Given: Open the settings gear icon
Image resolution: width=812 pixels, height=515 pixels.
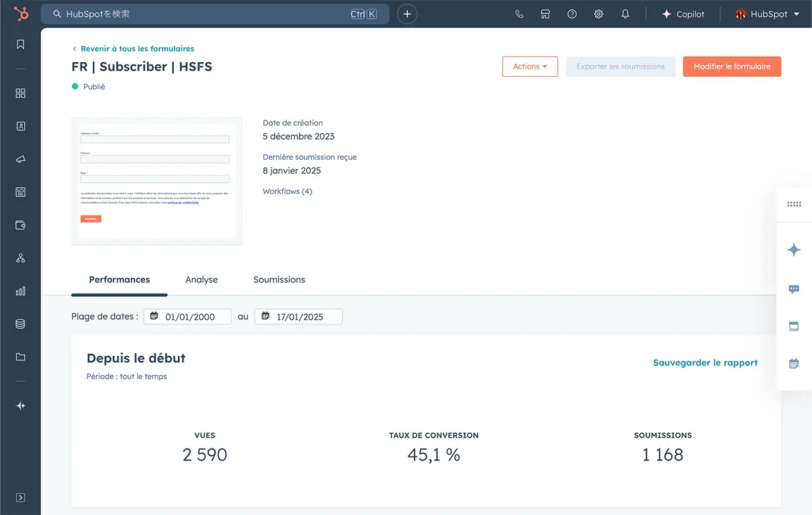Looking at the screenshot, I should 598,14.
